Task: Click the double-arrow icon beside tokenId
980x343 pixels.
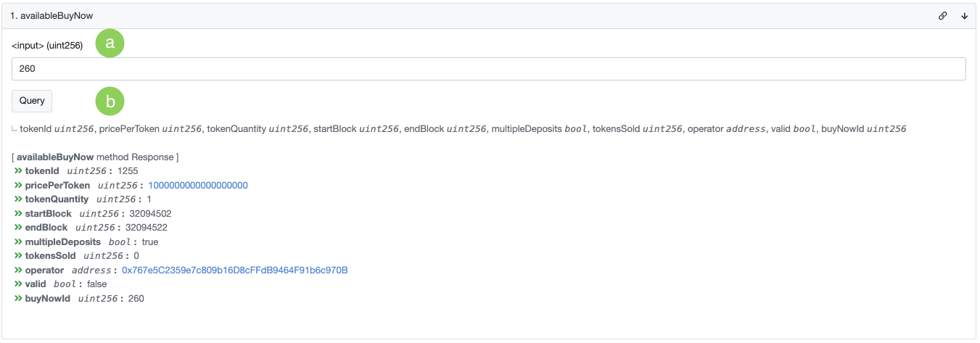Action: 18,171
